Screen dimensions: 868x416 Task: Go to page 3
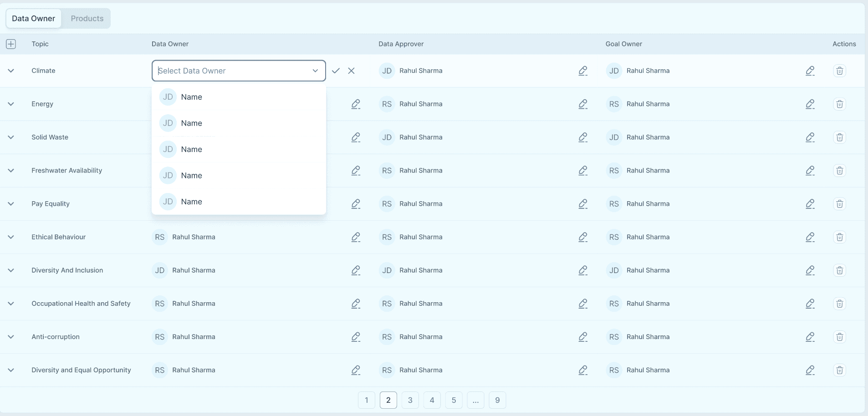410,400
